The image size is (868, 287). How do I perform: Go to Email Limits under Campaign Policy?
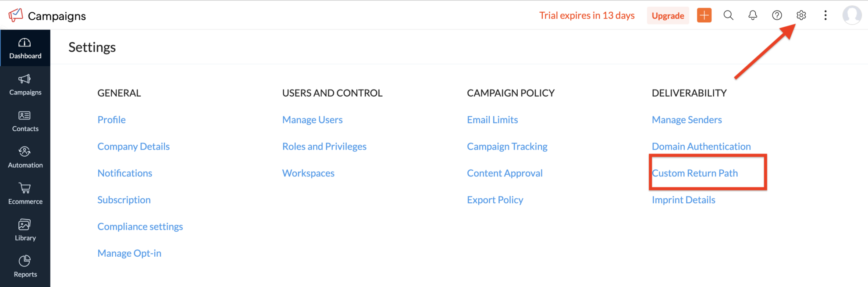[492, 119]
